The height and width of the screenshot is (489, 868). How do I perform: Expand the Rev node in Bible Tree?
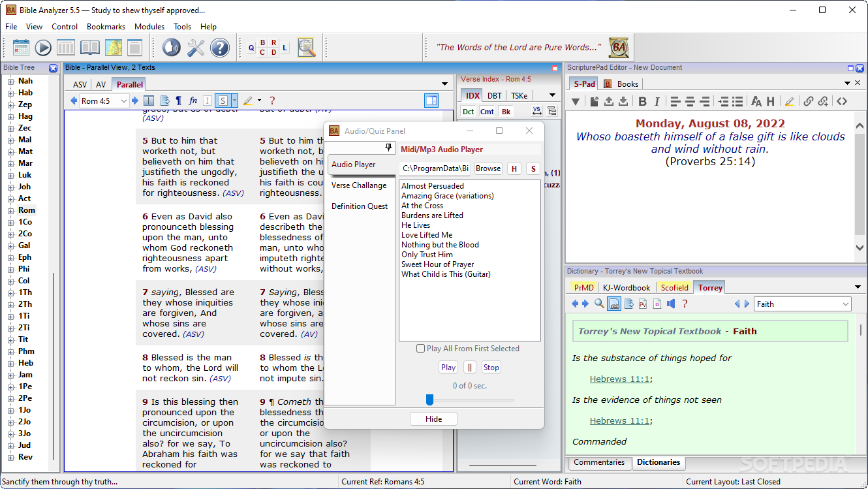pos(11,457)
